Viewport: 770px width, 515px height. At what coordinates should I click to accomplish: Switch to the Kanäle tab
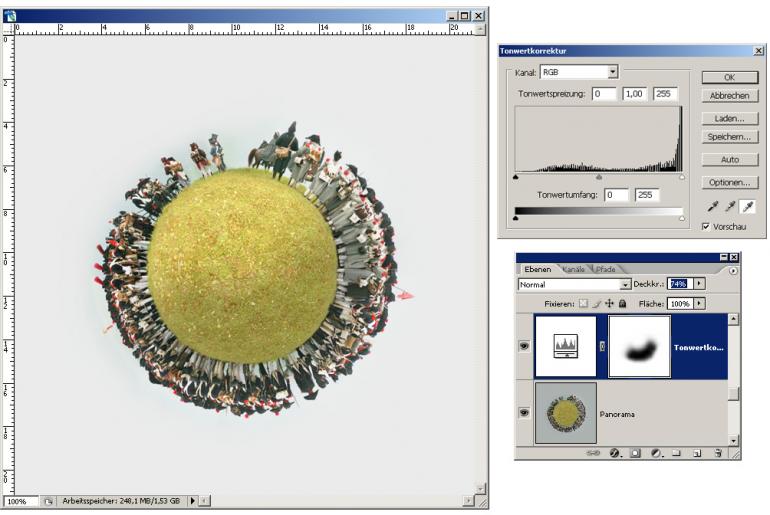(574, 269)
